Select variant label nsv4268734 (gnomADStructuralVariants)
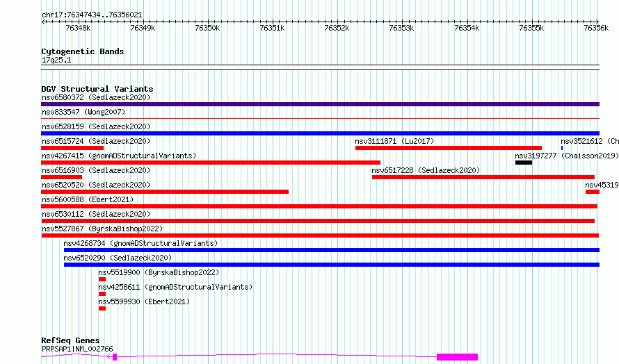Image resolution: width=619 pixels, height=364 pixels. click(x=140, y=243)
